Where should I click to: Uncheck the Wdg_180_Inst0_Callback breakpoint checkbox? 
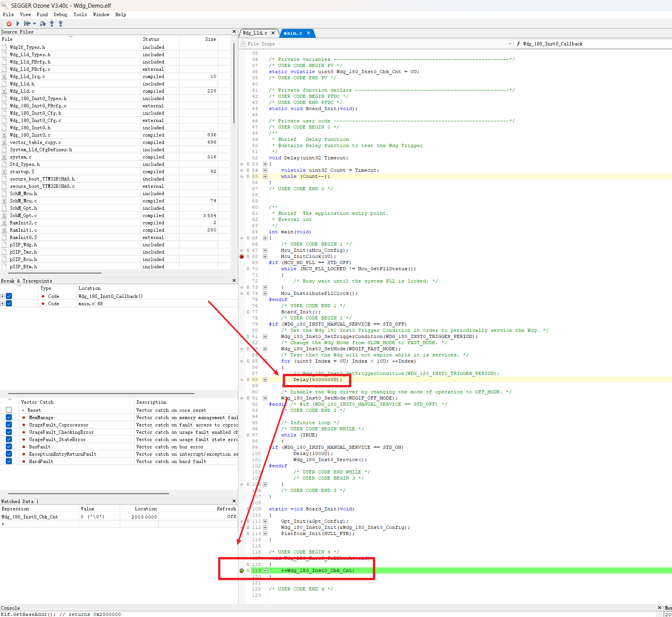[x=9, y=296]
